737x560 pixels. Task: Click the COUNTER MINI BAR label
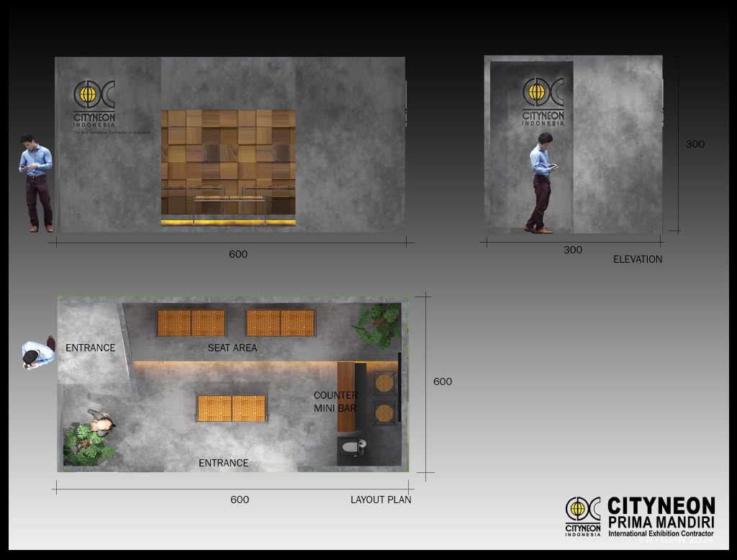[x=335, y=402]
